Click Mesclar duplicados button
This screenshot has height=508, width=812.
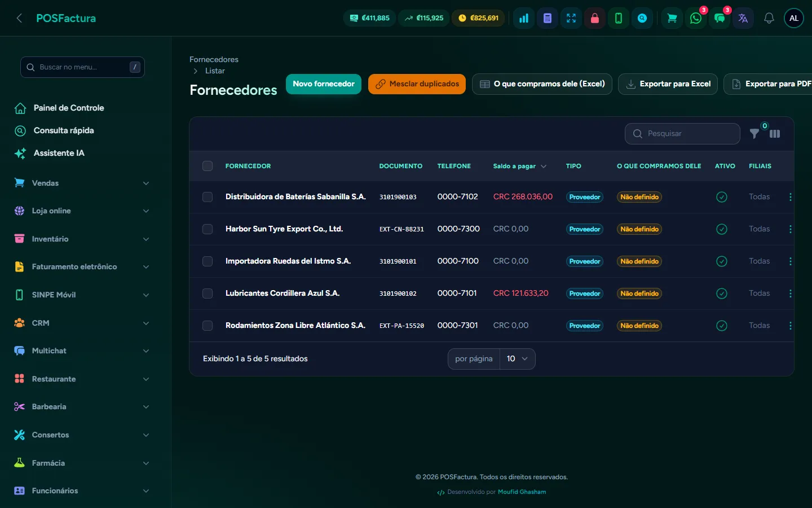(417, 84)
